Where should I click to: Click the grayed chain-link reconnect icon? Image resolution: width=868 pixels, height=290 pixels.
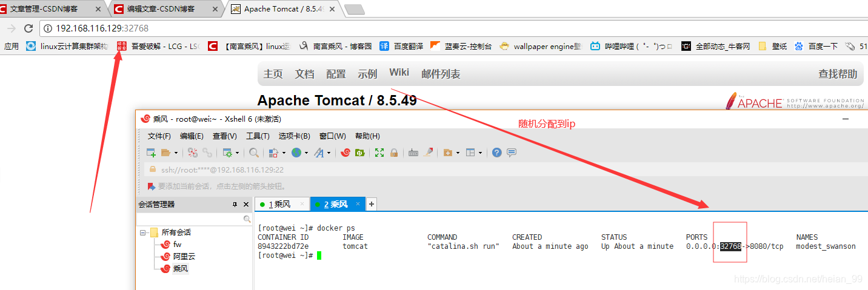[207, 153]
